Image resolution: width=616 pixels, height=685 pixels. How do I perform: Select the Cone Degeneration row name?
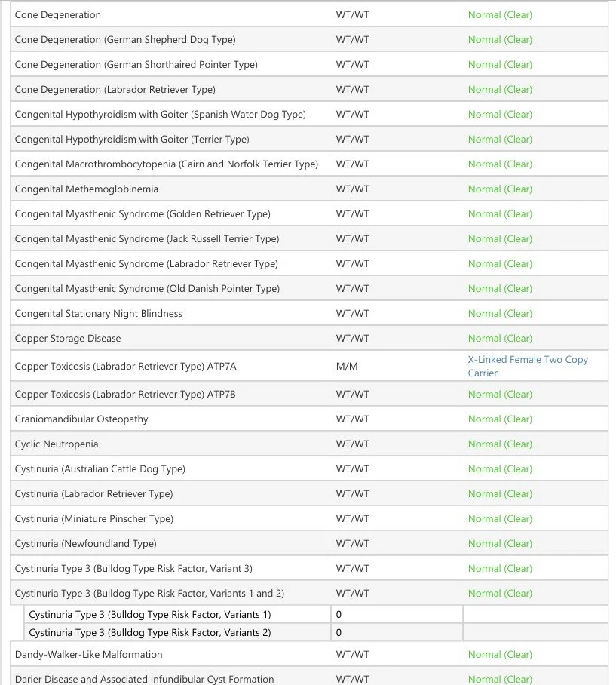(x=57, y=15)
